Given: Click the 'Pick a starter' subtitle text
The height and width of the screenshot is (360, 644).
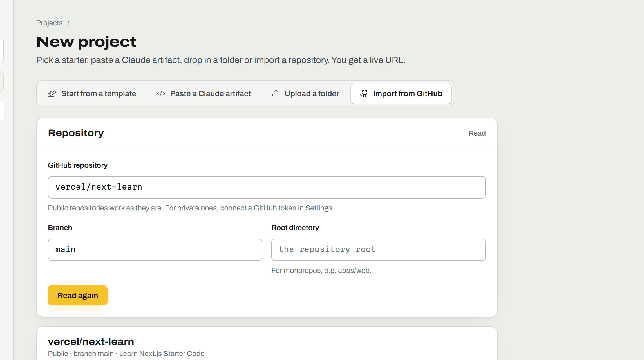Looking at the screenshot, I should point(221,60).
